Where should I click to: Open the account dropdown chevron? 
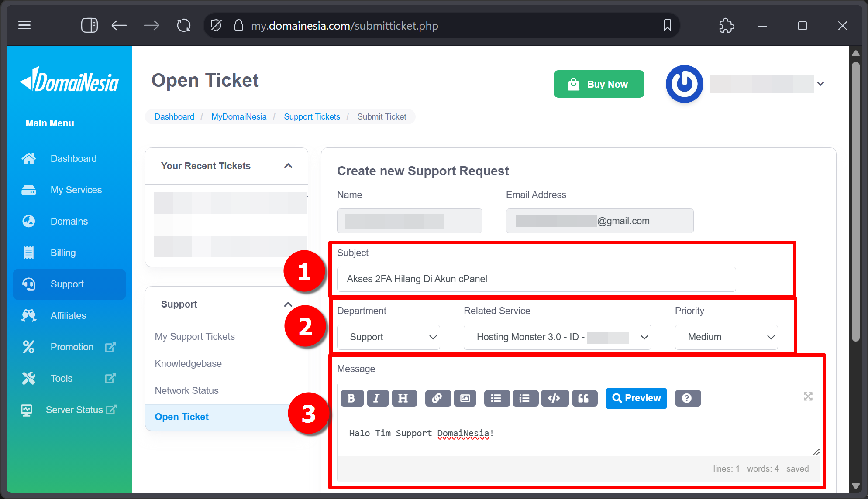pyautogui.click(x=820, y=84)
